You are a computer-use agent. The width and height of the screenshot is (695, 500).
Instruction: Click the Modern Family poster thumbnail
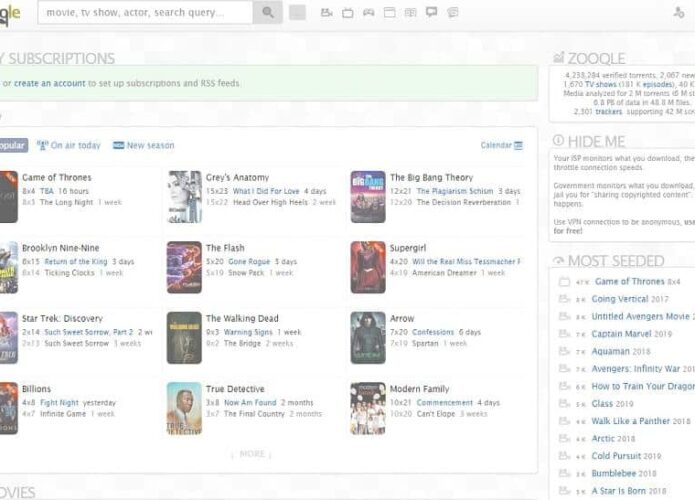click(368, 408)
